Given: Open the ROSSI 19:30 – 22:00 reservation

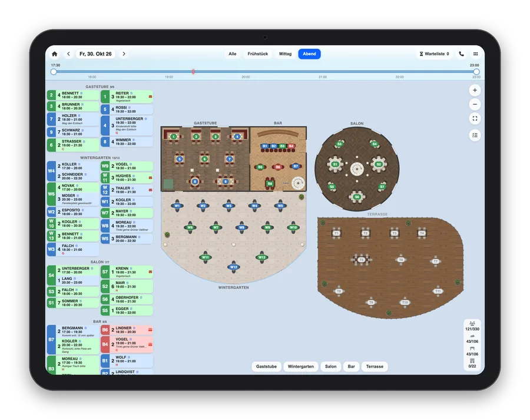Looking at the screenshot, I should click(127, 110).
